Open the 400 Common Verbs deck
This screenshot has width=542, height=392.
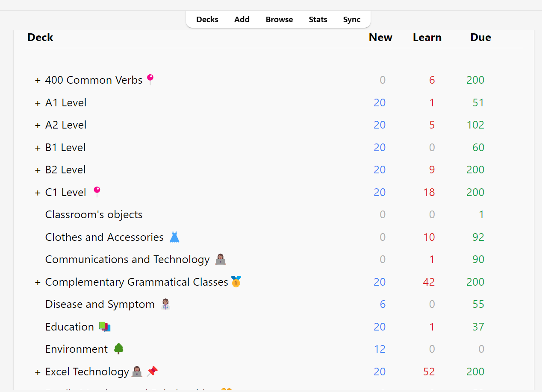(94, 80)
